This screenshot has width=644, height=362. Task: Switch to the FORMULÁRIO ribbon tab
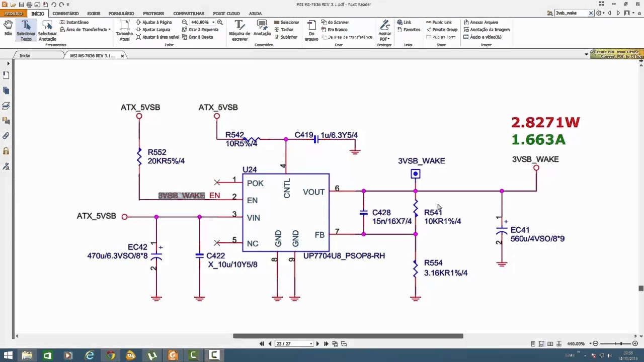point(121,14)
